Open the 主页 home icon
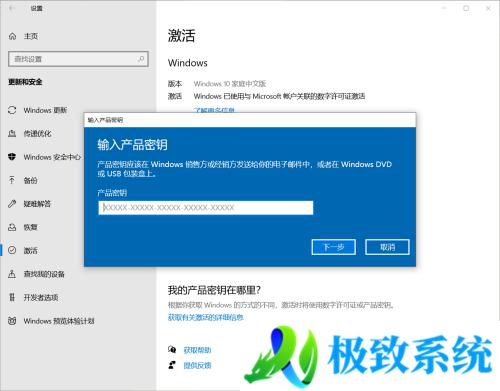The image size is (500, 391). coord(12,36)
